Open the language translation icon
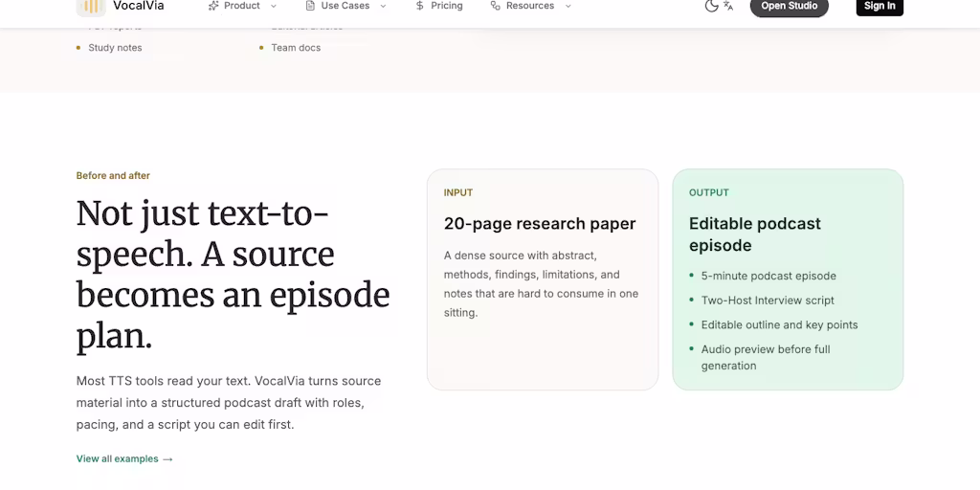The width and height of the screenshot is (980, 490). [728, 6]
